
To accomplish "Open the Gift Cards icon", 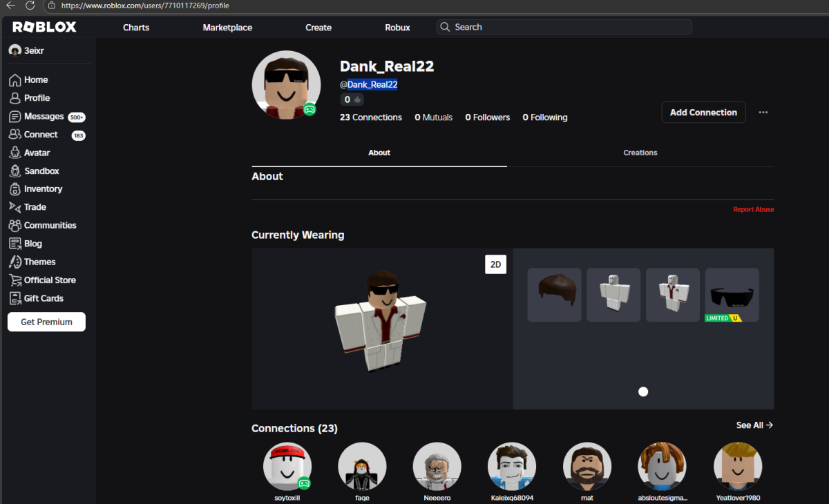I will pyautogui.click(x=15, y=298).
